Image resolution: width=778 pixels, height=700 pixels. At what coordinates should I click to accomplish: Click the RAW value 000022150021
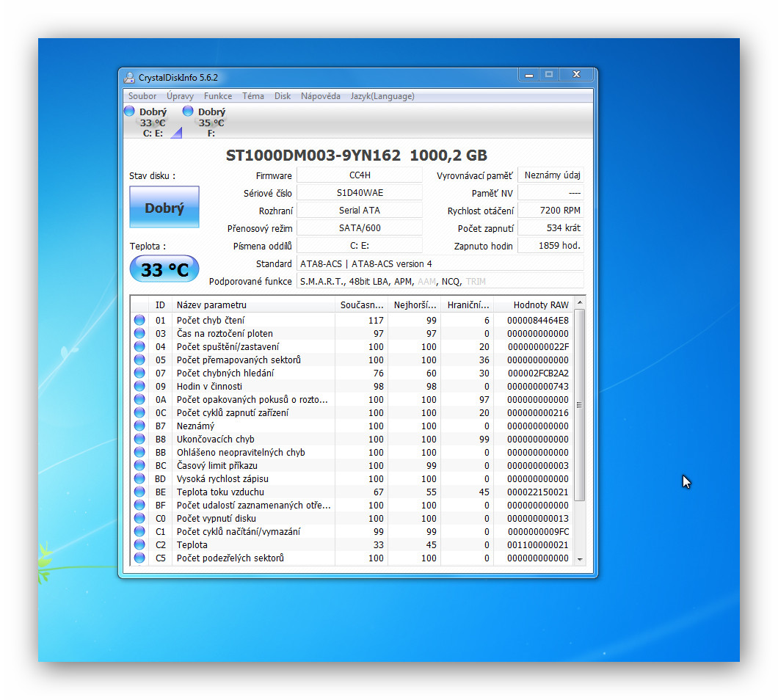point(538,492)
